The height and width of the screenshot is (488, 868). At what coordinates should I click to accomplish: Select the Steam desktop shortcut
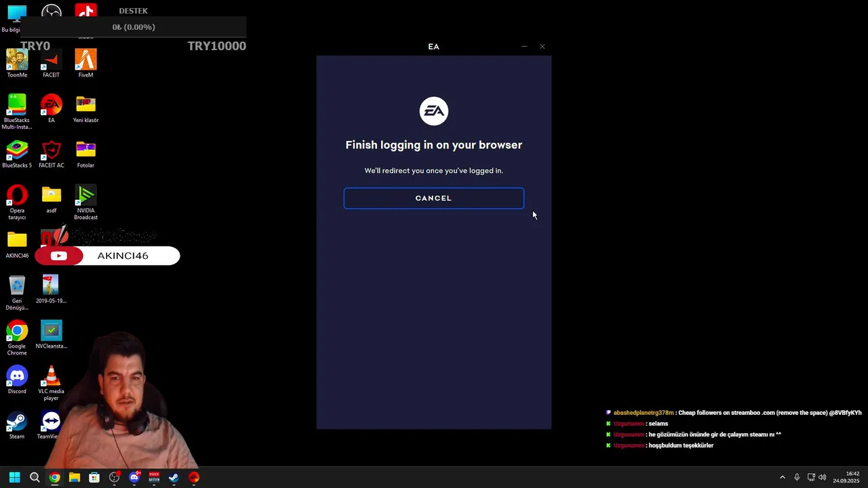coord(17,426)
